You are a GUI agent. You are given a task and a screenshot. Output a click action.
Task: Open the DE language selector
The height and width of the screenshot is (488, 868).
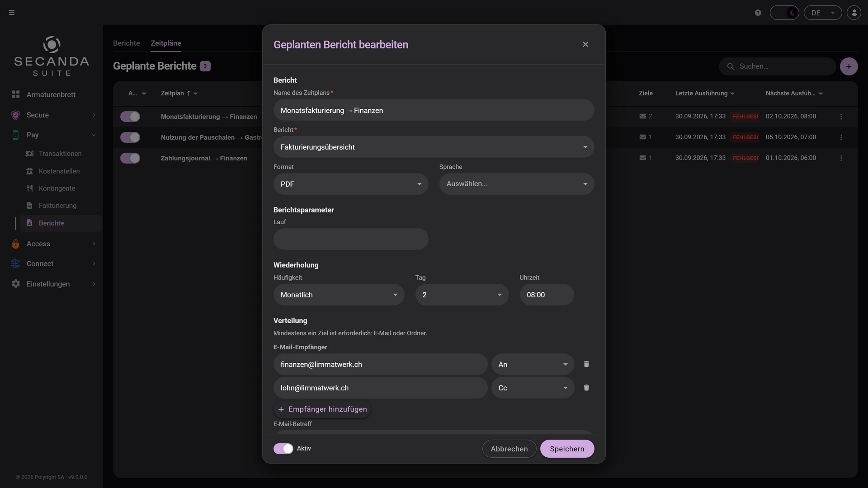(x=823, y=13)
